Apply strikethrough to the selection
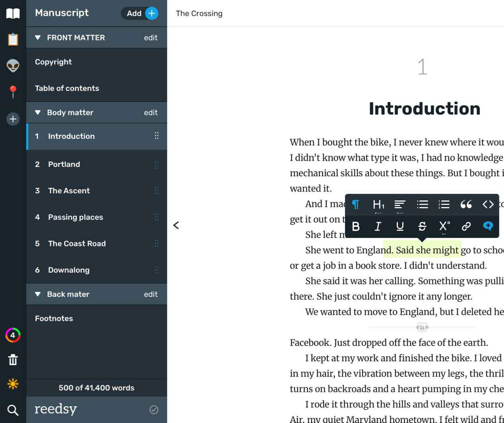The image size is (504, 423). 422,226
